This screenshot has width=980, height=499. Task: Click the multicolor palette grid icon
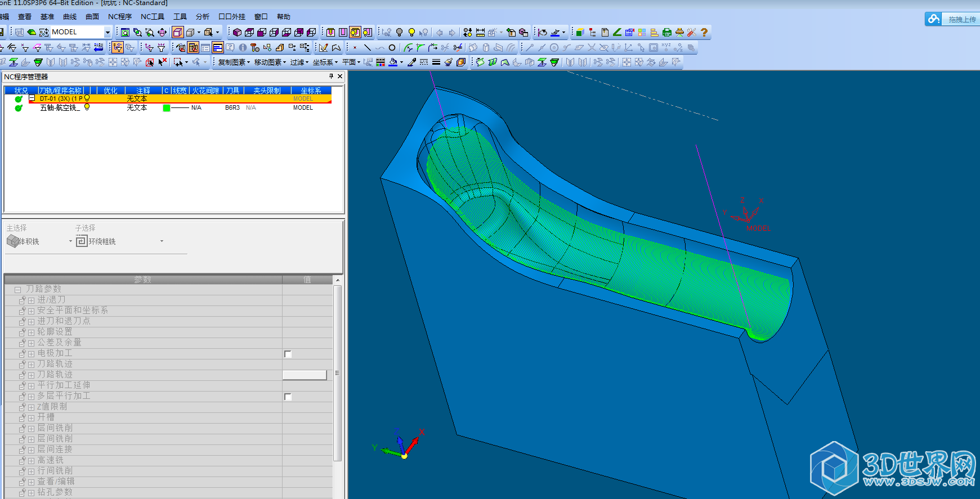pyautogui.click(x=642, y=32)
